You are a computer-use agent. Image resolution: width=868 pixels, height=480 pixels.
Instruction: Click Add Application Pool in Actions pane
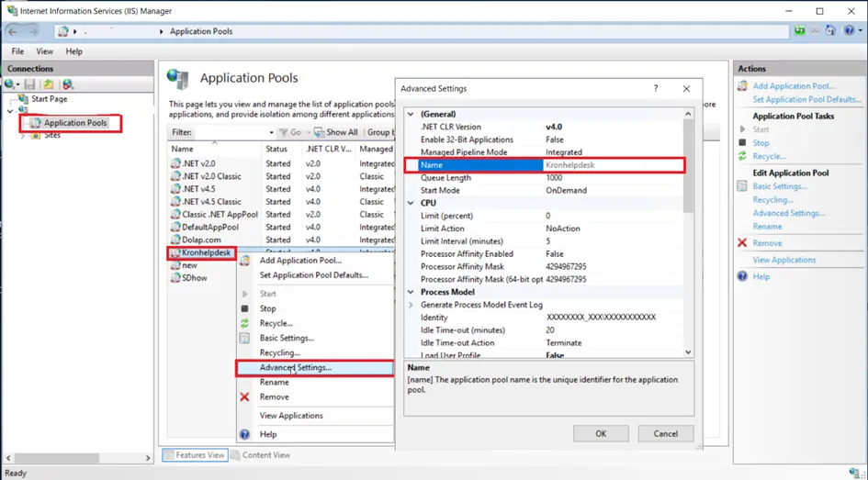(794, 86)
